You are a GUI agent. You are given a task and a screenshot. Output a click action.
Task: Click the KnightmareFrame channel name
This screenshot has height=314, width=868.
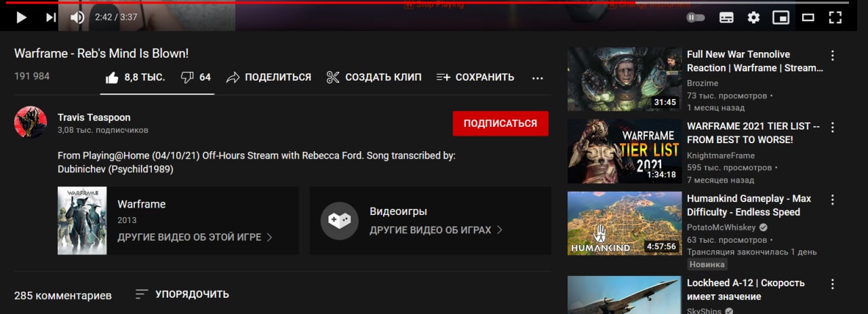point(721,155)
